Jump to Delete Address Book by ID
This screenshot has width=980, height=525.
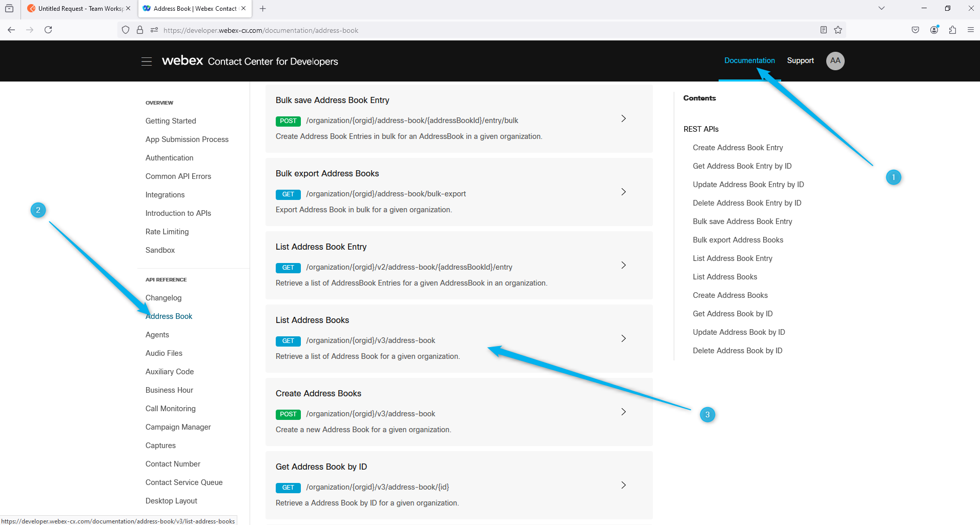click(x=738, y=351)
